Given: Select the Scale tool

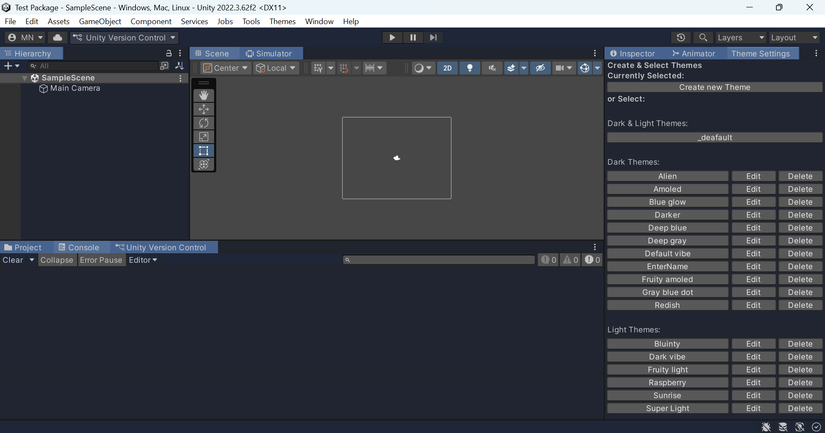Looking at the screenshot, I should [x=204, y=137].
